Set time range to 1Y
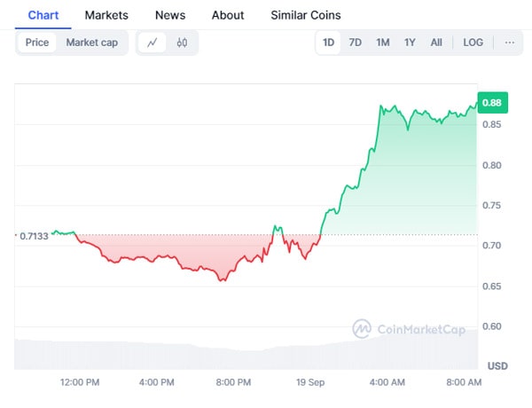This screenshot has width=532, height=408. coord(410,43)
